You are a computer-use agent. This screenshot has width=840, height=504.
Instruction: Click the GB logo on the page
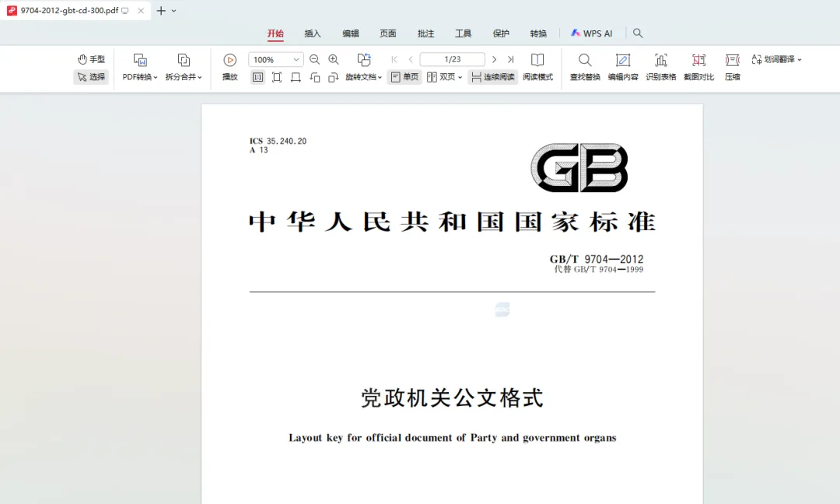point(579,168)
